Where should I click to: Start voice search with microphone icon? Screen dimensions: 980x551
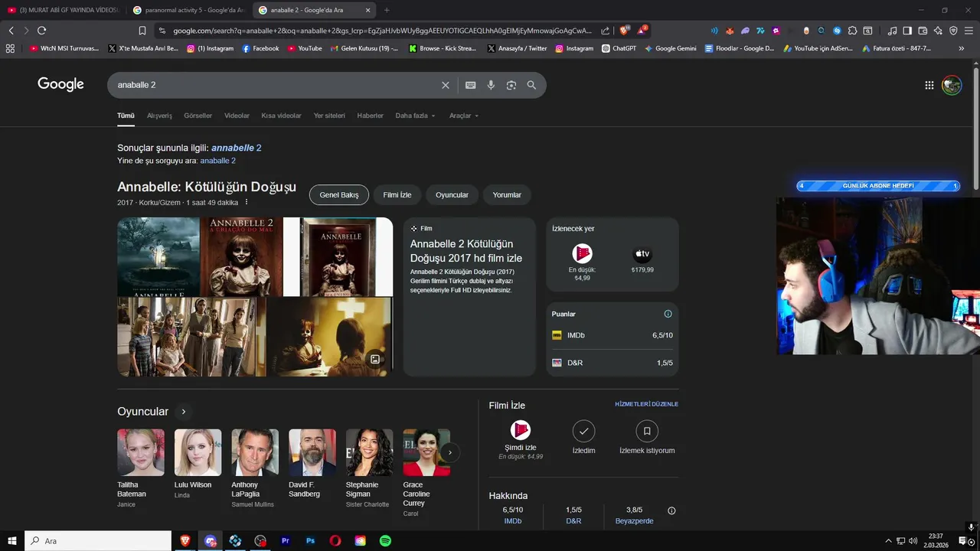pyautogui.click(x=491, y=85)
